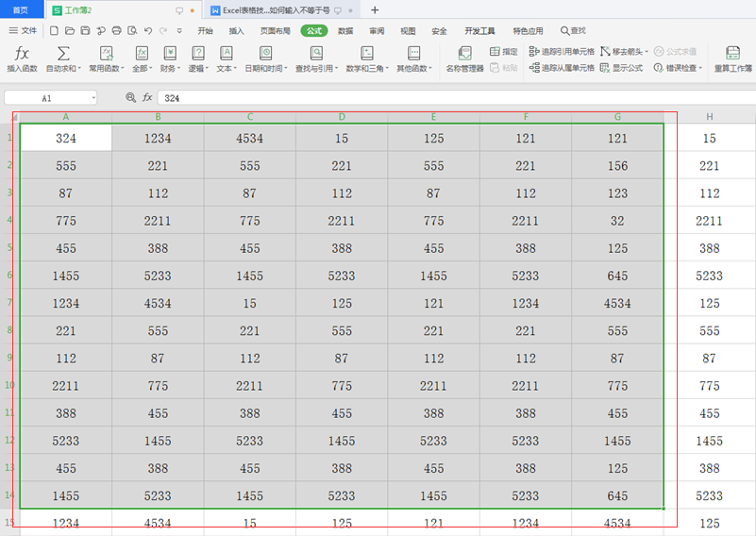Click the print icon in quick toolbar
This screenshot has height=536, width=756.
pos(117,31)
